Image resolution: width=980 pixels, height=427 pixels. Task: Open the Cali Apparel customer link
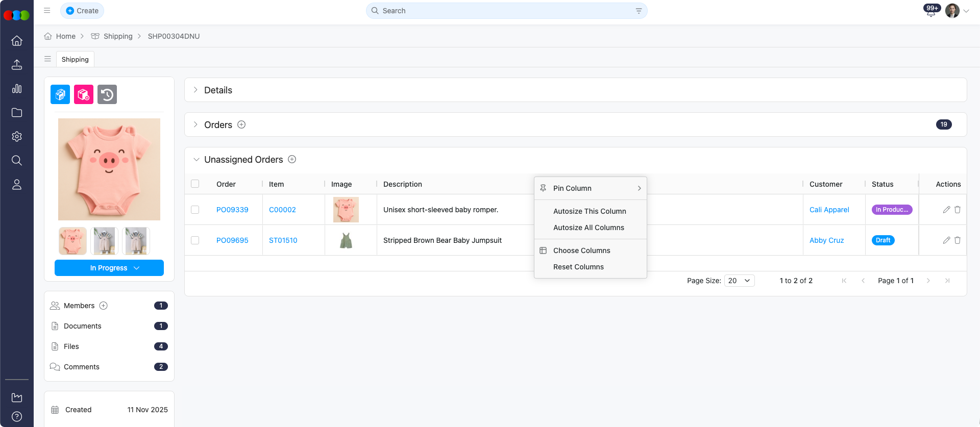(x=829, y=210)
